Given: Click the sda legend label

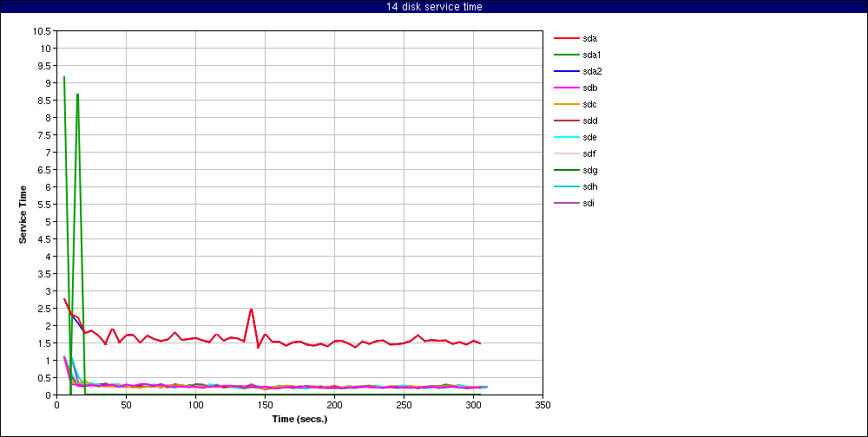Looking at the screenshot, I should click(589, 39).
